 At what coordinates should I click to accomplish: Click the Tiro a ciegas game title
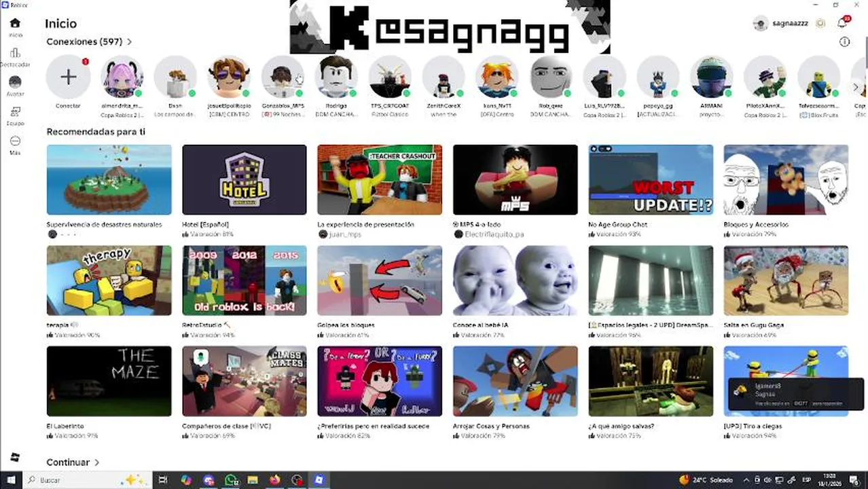(x=753, y=427)
